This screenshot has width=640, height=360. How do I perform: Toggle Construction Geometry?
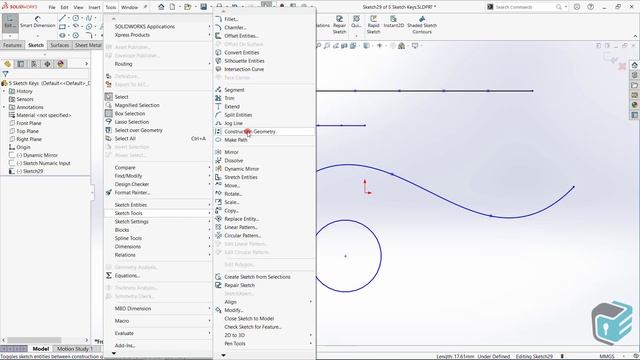pos(264,131)
